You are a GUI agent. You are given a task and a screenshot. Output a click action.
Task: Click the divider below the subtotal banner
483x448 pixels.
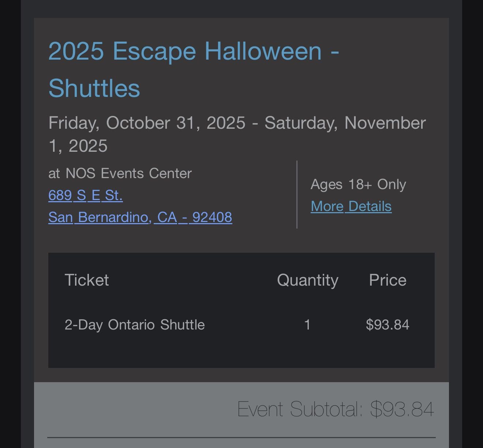tap(241, 437)
